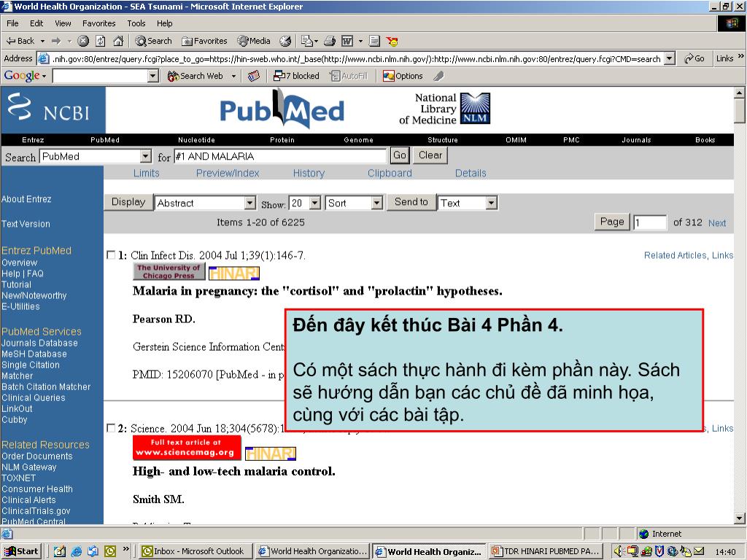
Task: Open the Show 20 items dropdown
Action: coord(315,203)
